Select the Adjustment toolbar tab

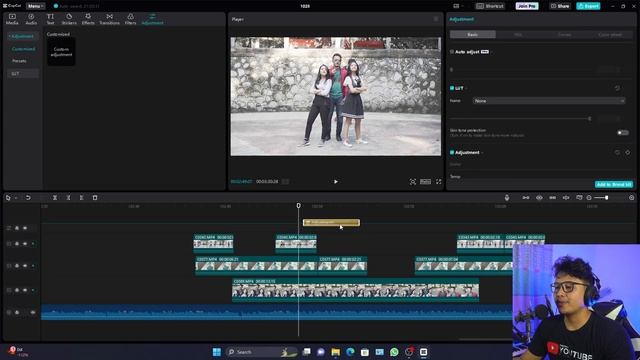click(x=152, y=19)
